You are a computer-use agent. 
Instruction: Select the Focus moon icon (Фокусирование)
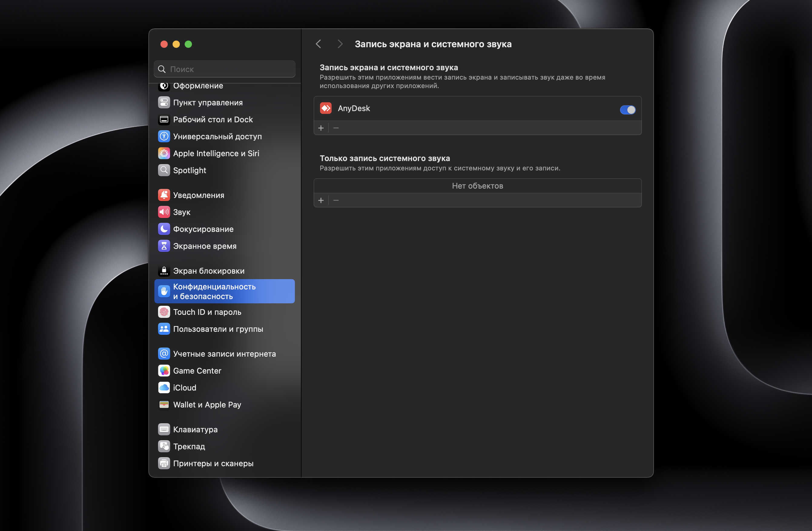coord(164,229)
